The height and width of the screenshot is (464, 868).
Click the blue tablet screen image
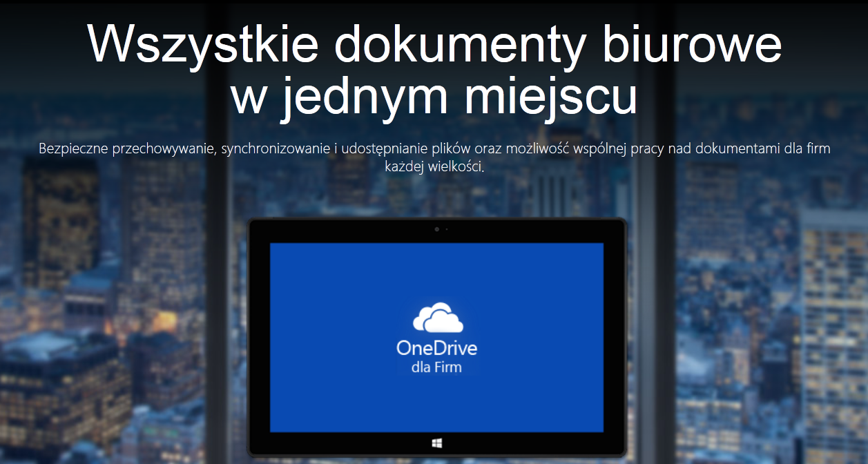click(436, 338)
